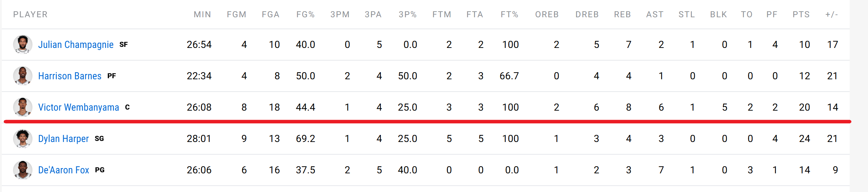Screen dimensions: 868x192
Task: Sort by the PTS column header
Action: click(801, 14)
